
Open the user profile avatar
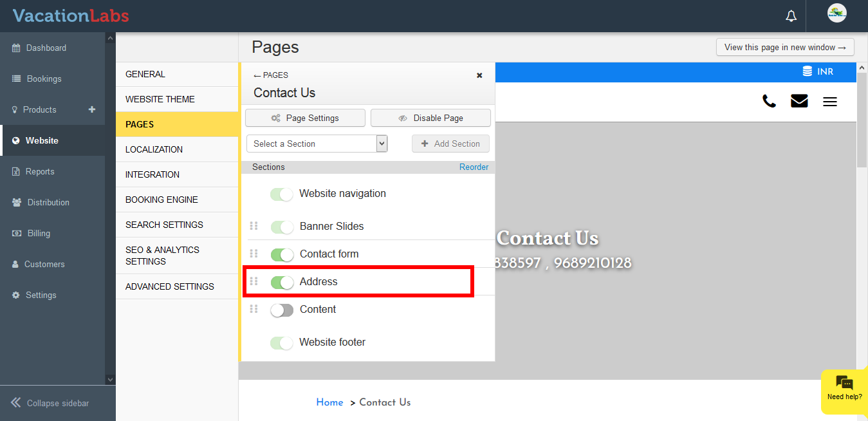[x=836, y=14]
